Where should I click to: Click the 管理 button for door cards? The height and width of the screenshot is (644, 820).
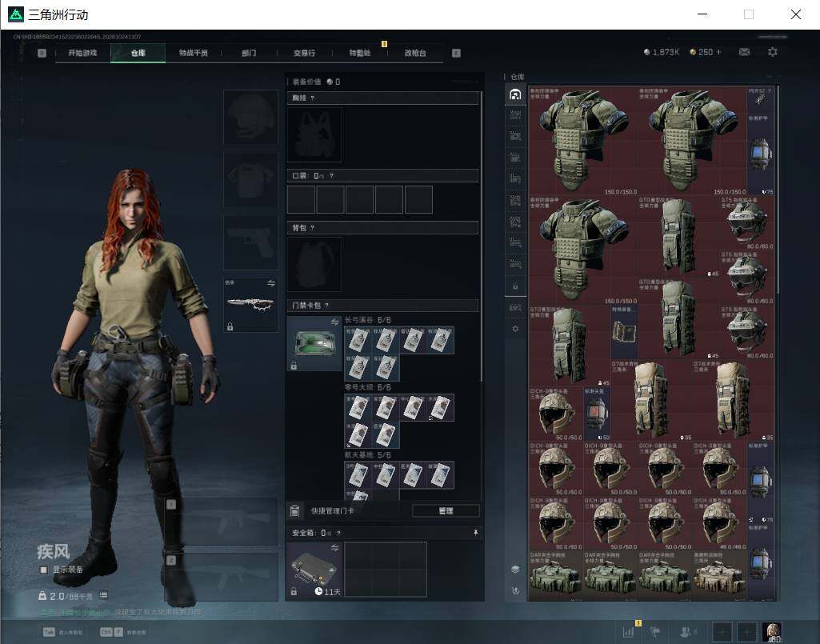point(446,510)
